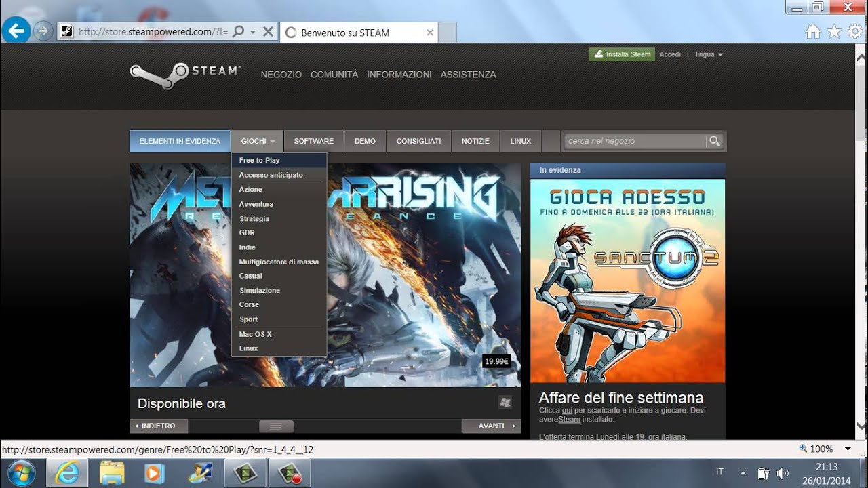This screenshot has width=868, height=488.
Task: Open the ASSISTENZA menu
Action: [x=468, y=75]
